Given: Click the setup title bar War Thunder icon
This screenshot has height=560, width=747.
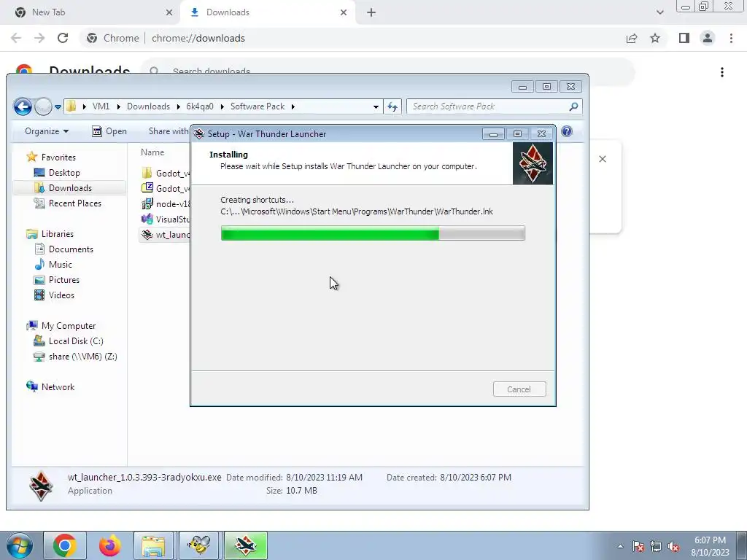Looking at the screenshot, I should 199,134.
